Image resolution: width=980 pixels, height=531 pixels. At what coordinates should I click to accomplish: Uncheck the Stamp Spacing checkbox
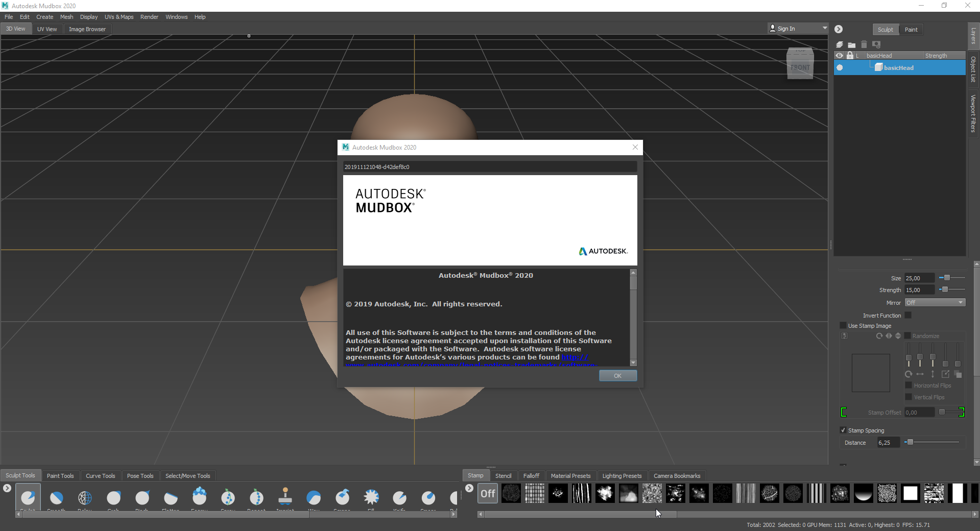click(843, 430)
